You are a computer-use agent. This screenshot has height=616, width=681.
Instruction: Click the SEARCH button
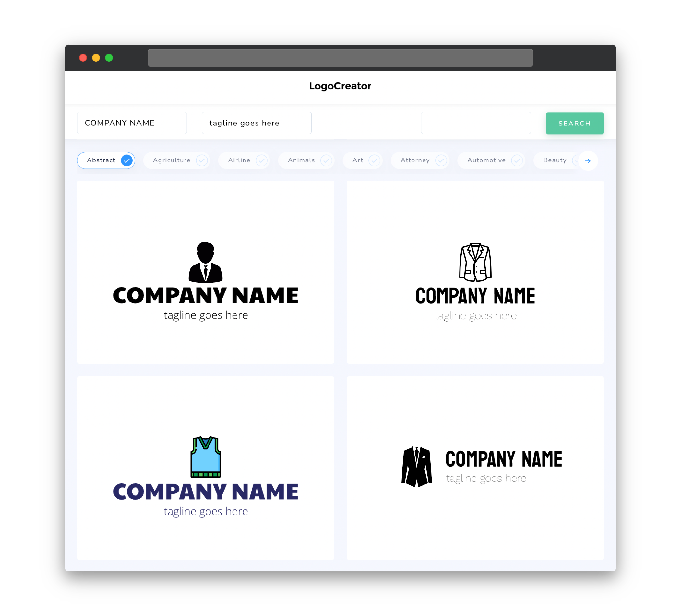pyautogui.click(x=574, y=123)
